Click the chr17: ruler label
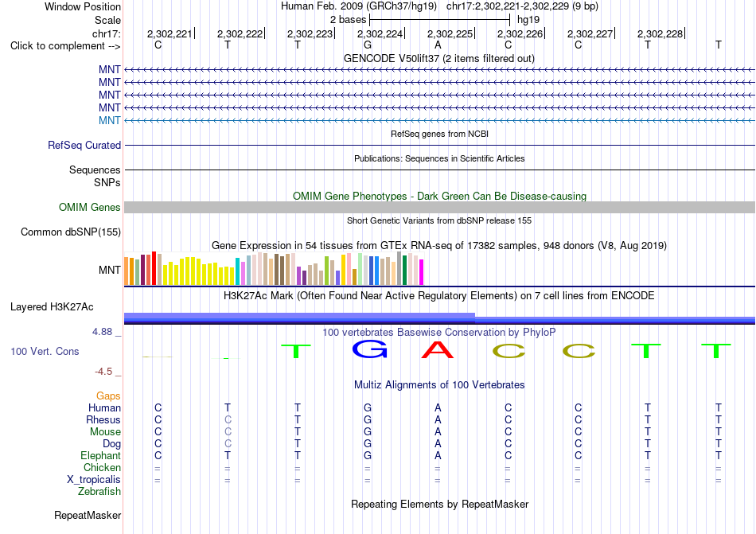Viewport: 756px width, 534px height. tap(106, 33)
